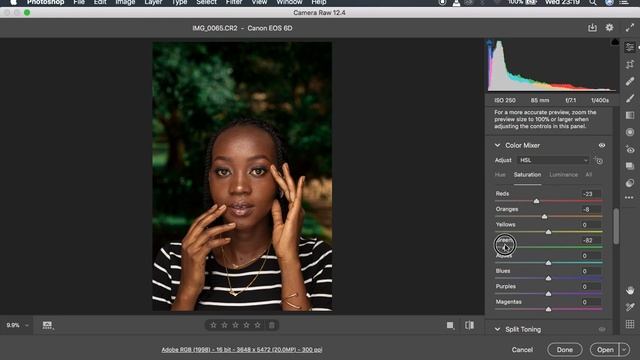This screenshot has width=640, height=360.
Task: Click the Cancel button
Action: click(522, 350)
